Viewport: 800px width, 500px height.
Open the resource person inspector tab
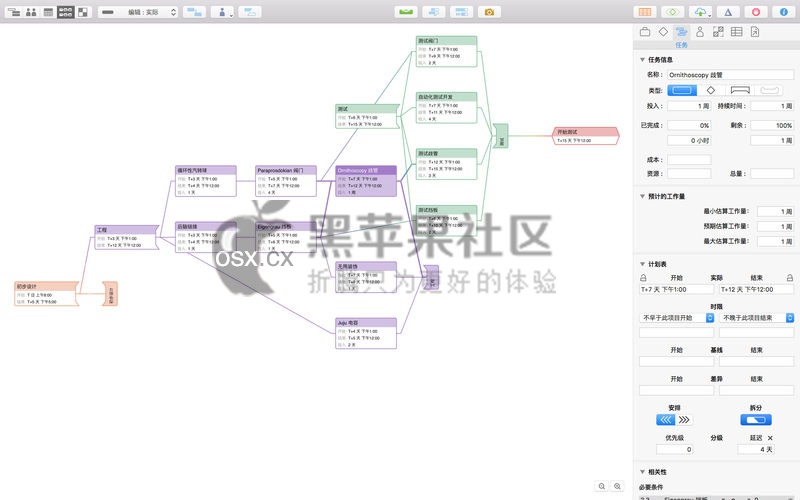700,32
